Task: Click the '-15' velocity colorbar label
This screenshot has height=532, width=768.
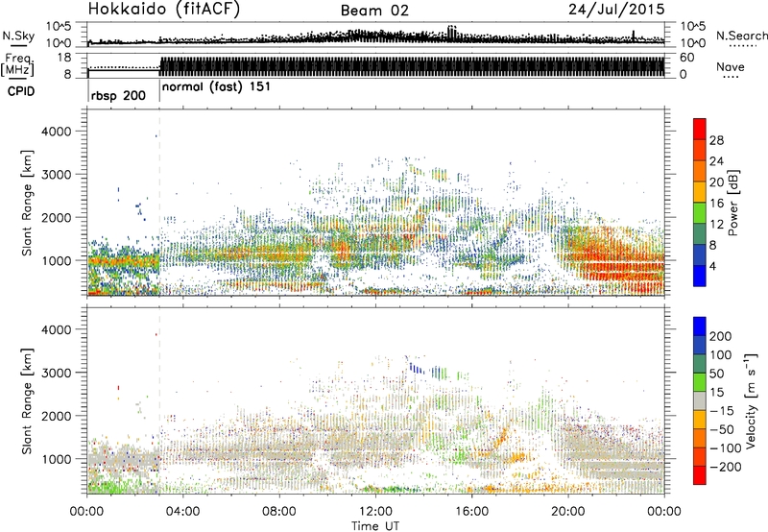Action: point(722,410)
